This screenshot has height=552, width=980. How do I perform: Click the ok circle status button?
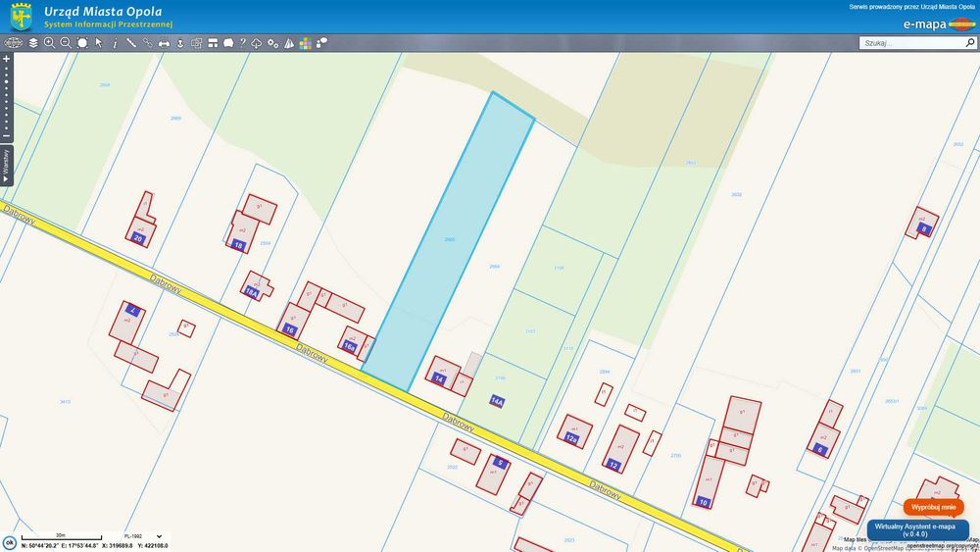(x=10, y=542)
